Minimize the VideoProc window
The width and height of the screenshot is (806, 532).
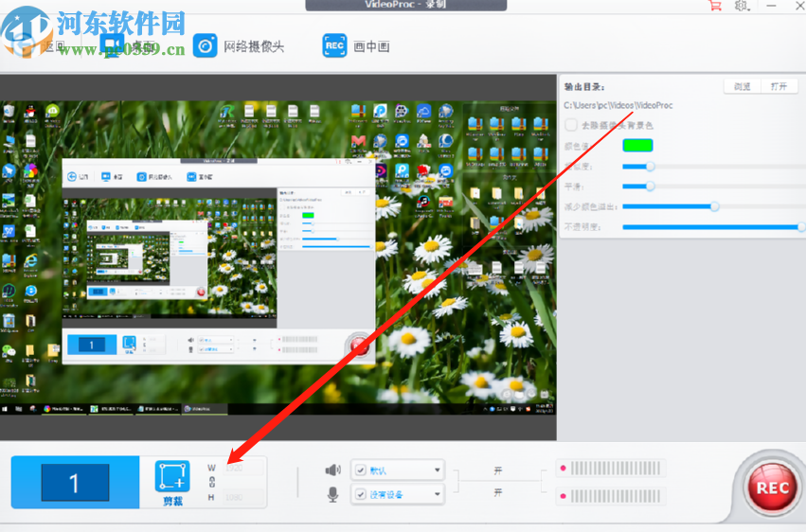(x=771, y=6)
